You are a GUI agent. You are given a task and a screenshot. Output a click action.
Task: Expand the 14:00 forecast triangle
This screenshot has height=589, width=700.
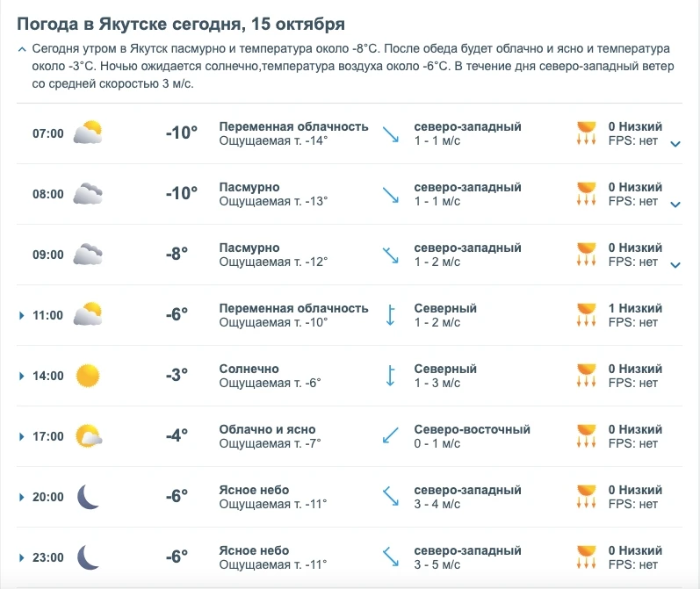(21, 377)
